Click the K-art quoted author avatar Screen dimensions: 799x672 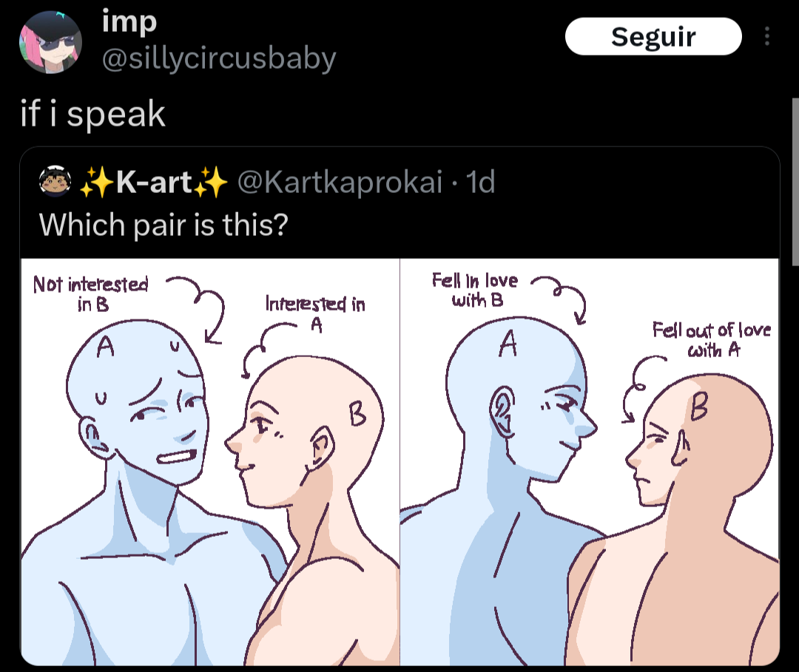coord(55,181)
